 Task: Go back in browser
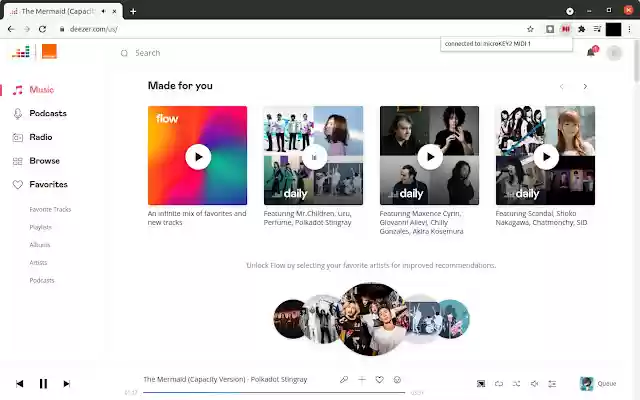[x=11, y=29]
